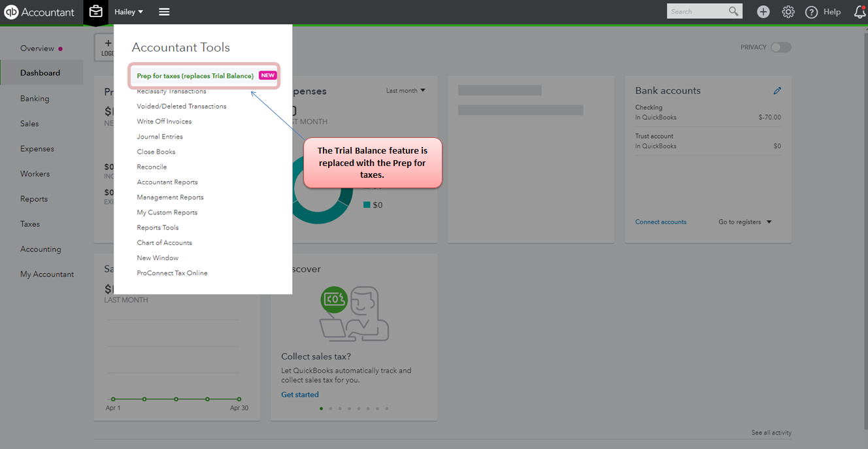
Task: Choose My Custom Reports
Action: [167, 212]
